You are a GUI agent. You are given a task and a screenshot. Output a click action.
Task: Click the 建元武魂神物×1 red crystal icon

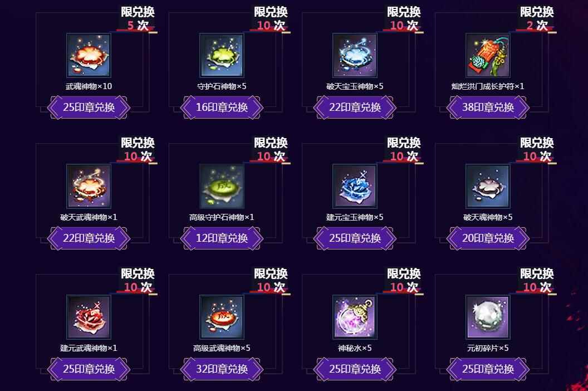[x=89, y=317]
